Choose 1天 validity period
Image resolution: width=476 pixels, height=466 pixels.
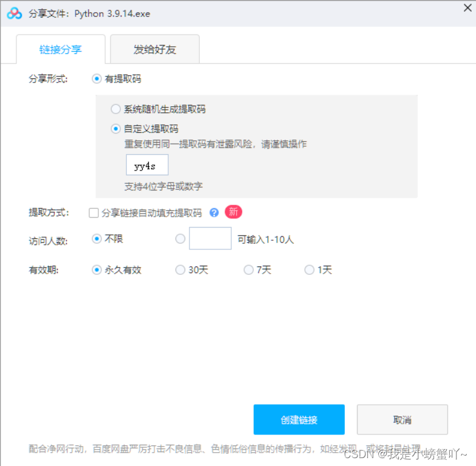tap(310, 269)
